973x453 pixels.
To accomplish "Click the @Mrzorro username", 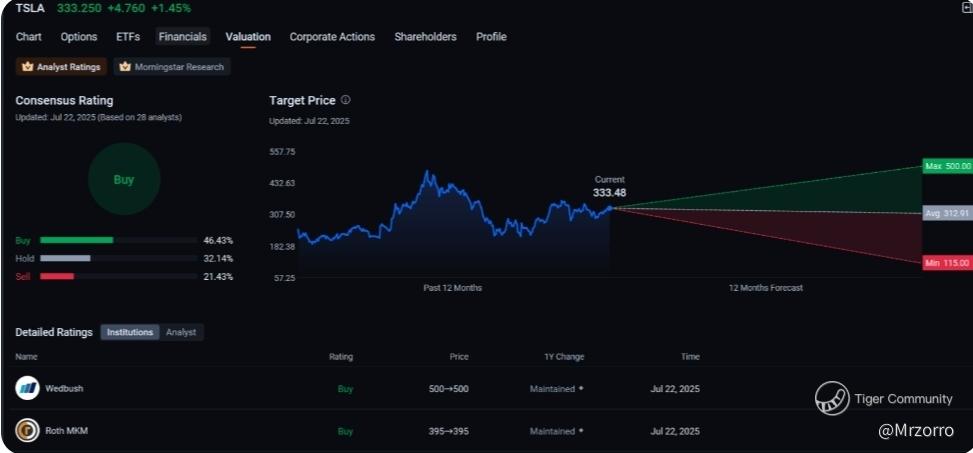I will pyautogui.click(x=915, y=430).
